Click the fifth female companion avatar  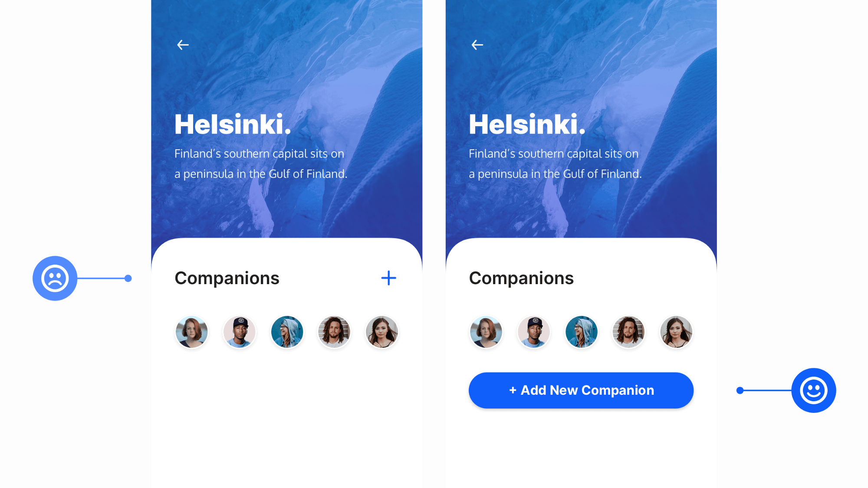381,332
